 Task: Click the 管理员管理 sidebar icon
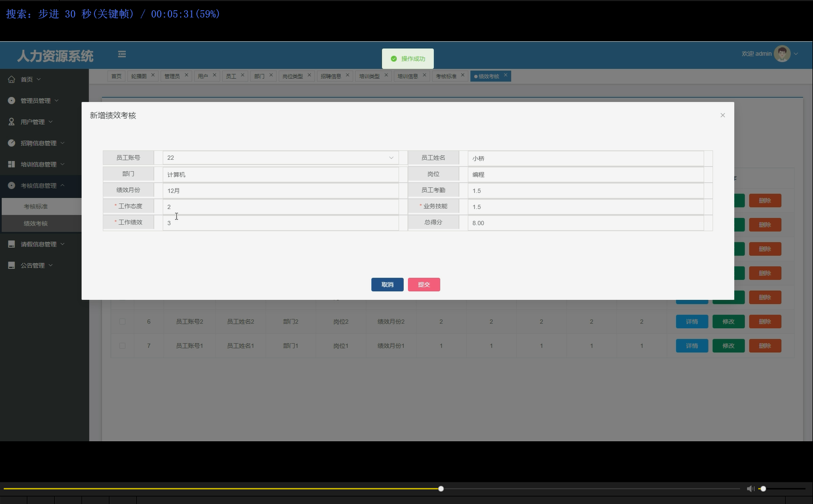(x=11, y=100)
